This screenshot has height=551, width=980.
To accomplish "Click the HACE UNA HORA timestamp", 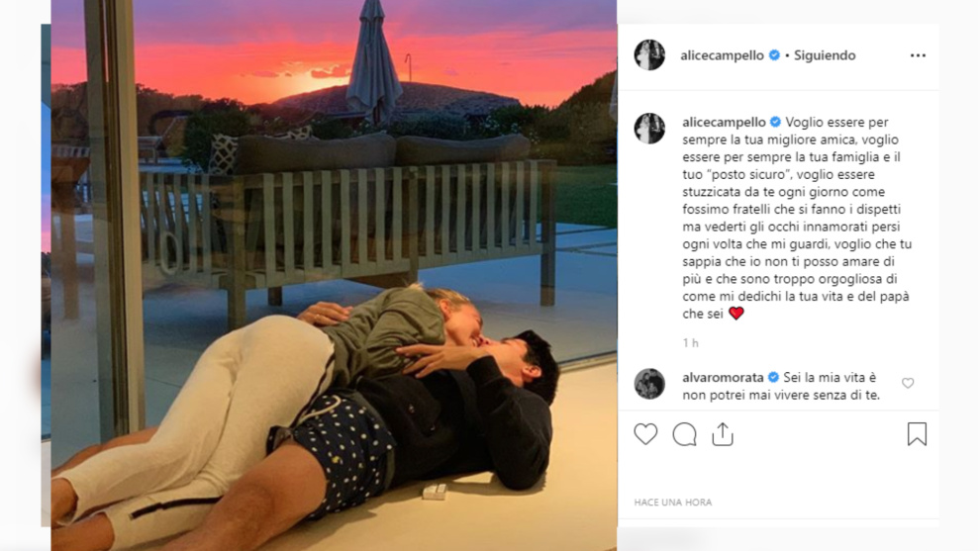I will pyautogui.click(x=673, y=503).
